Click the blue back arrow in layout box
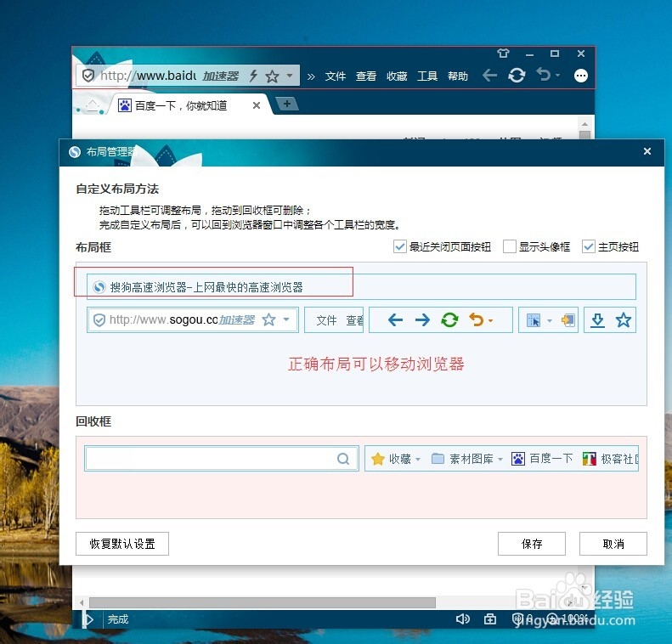The width and height of the screenshot is (672, 644). click(395, 319)
